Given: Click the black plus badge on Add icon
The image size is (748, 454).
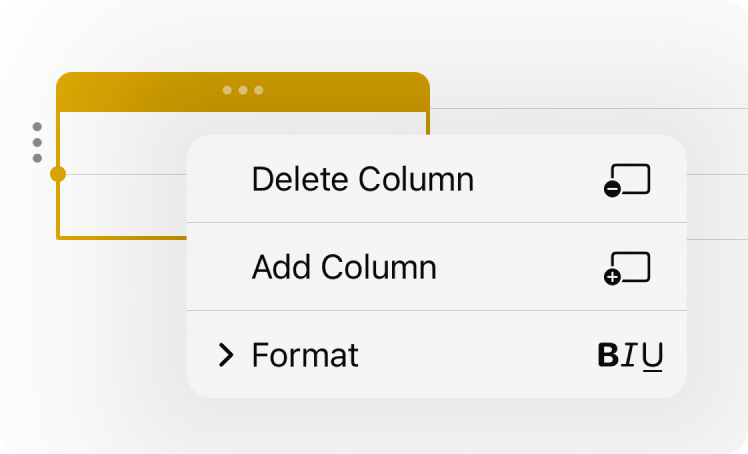Looking at the screenshot, I should (x=612, y=277).
